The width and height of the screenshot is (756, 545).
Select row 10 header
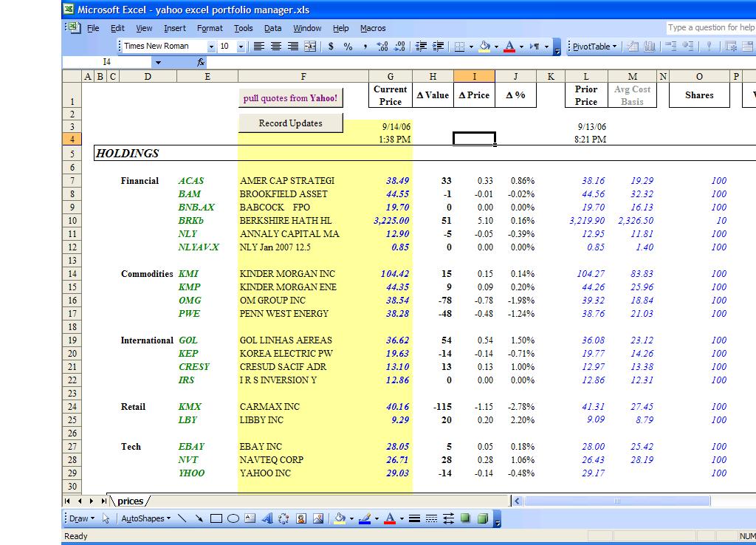coord(72,220)
